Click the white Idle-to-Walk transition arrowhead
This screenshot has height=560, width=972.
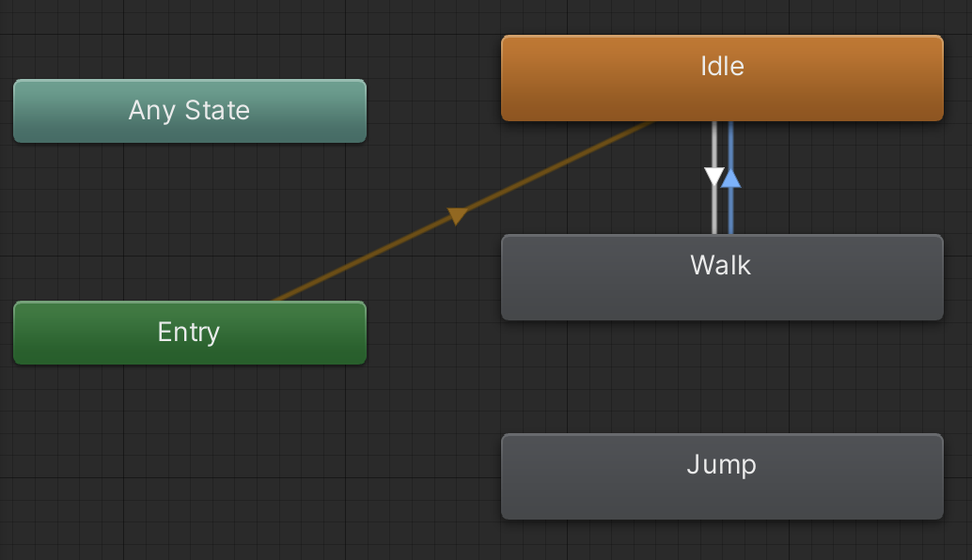click(x=714, y=177)
